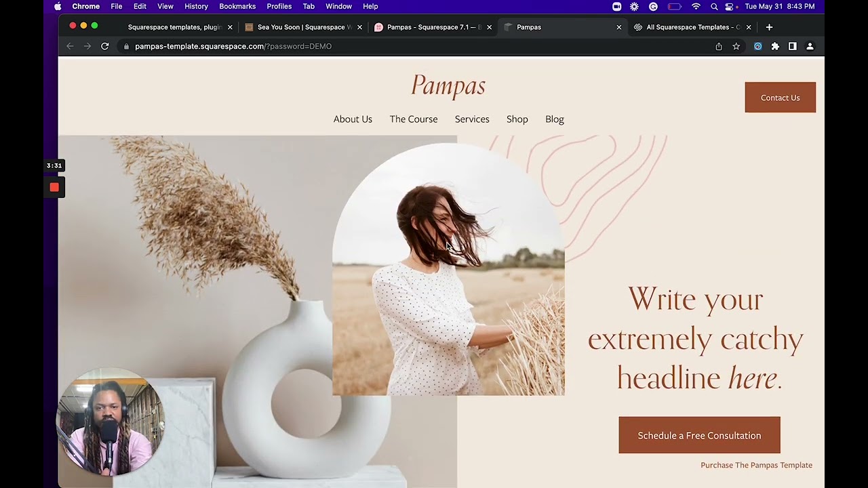This screenshot has height=488, width=868.
Task: Click Schedule a Free Consultation button
Action: (x=699, y=435)
